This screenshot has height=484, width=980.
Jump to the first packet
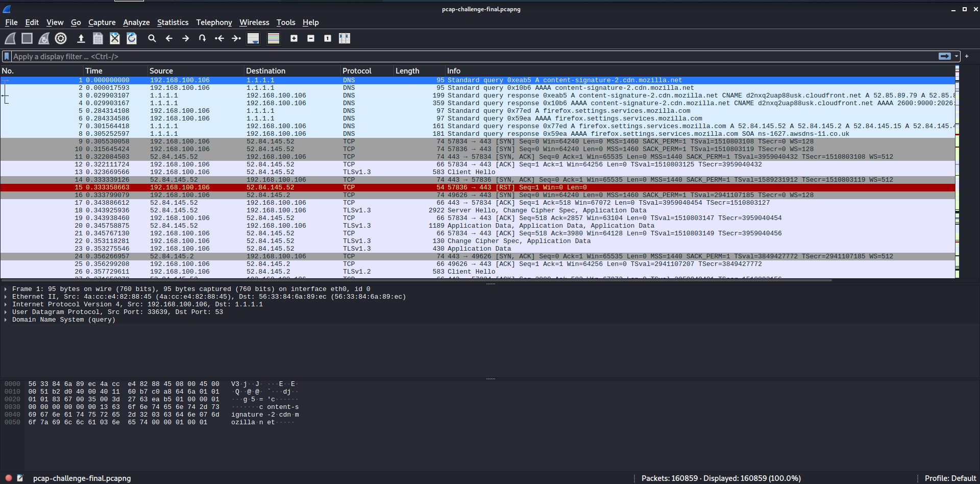[x=219, y=38]
